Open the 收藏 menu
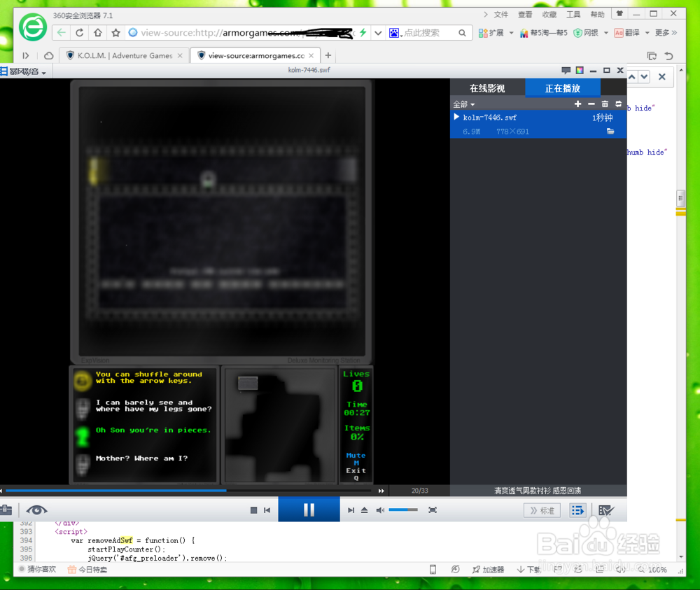700x590 pixels. pos(549,14)
